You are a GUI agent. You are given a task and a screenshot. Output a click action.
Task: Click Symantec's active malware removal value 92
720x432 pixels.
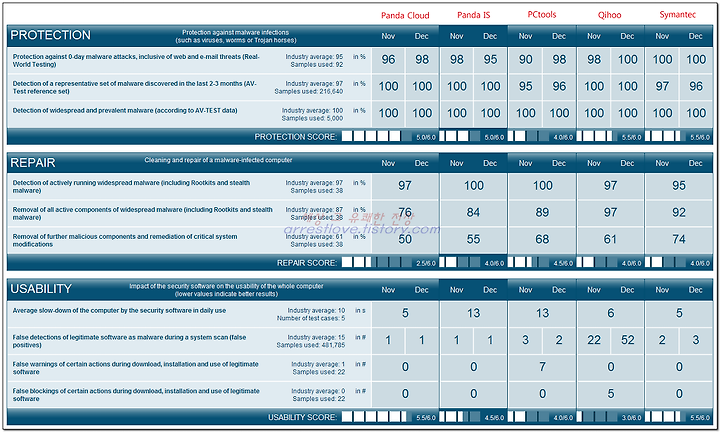(679, 213)
